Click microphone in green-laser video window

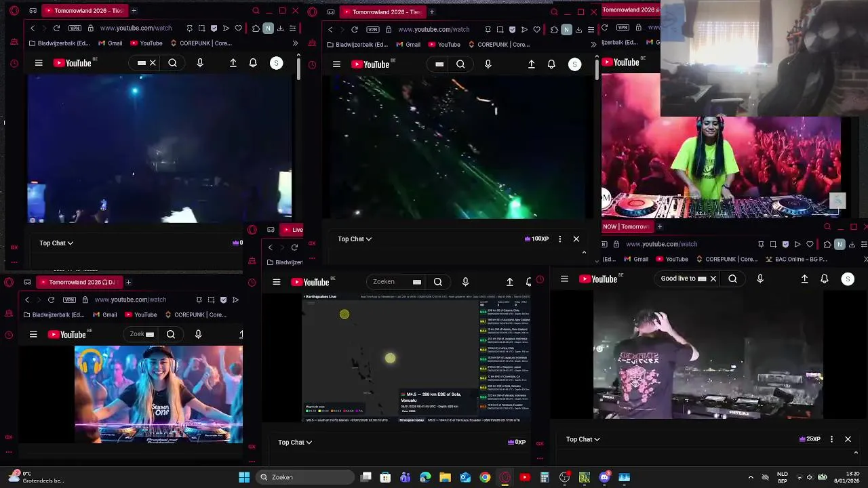488,64
